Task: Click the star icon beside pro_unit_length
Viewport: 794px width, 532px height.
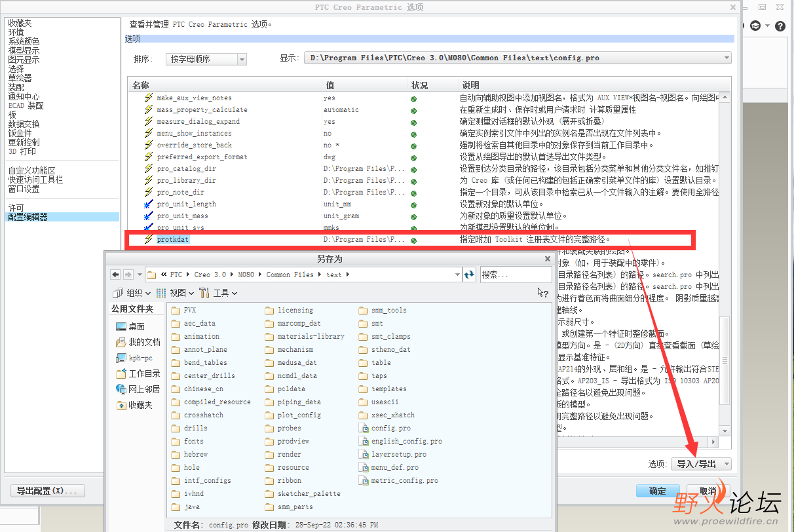Action: [x=149, y=204]
